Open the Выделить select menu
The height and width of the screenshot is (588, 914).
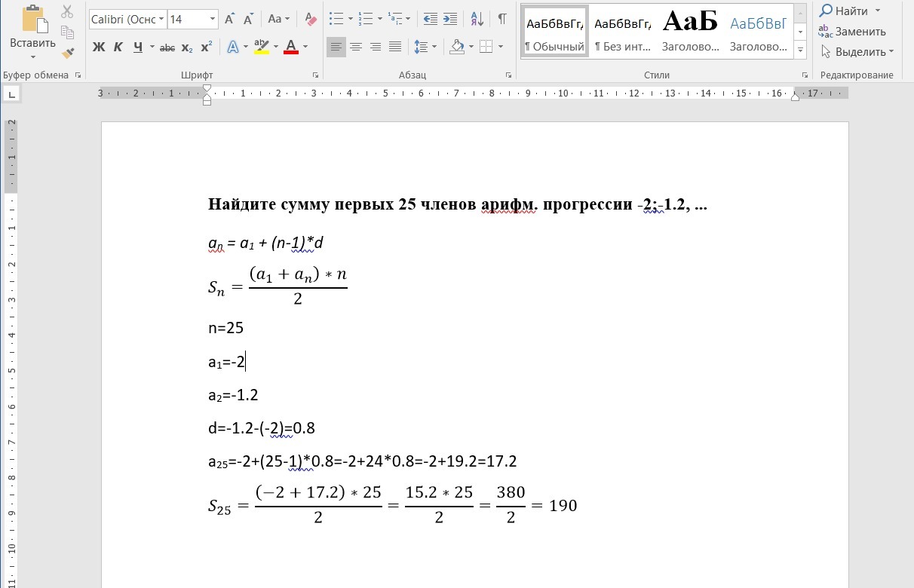click(857, 52)
